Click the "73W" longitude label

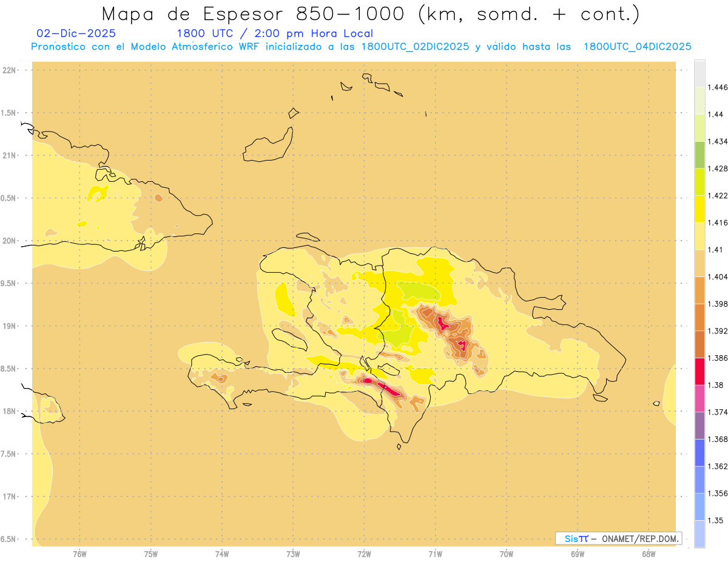click(293, 554)
